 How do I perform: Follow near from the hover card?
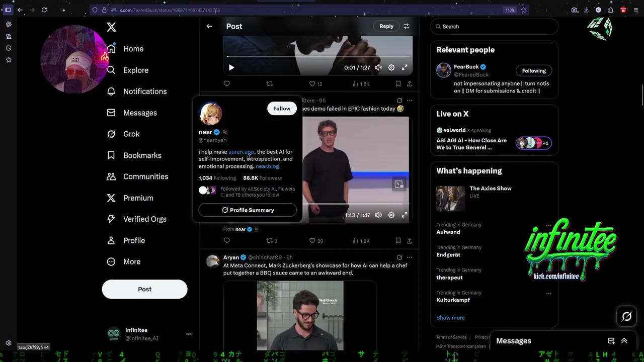point(282,109)
